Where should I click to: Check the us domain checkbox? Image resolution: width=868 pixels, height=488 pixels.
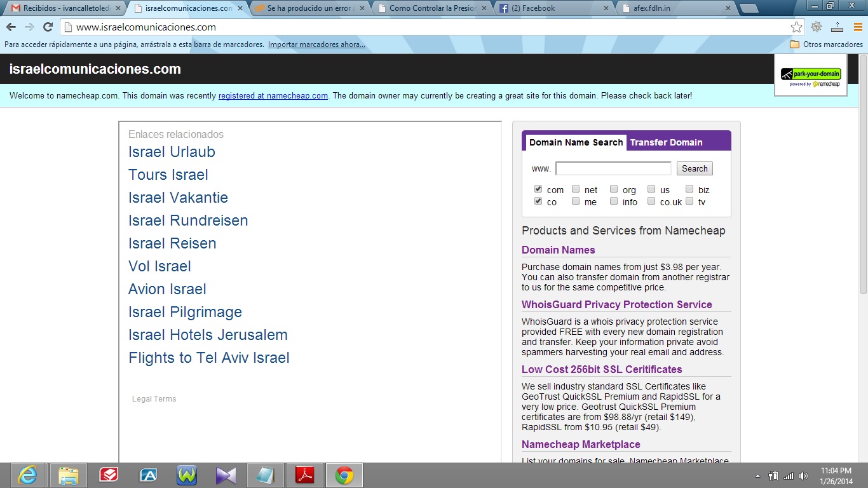(651, 189)
